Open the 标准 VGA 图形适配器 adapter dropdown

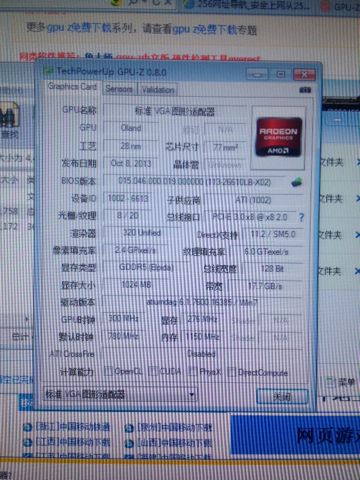click(x=120, y=395)
